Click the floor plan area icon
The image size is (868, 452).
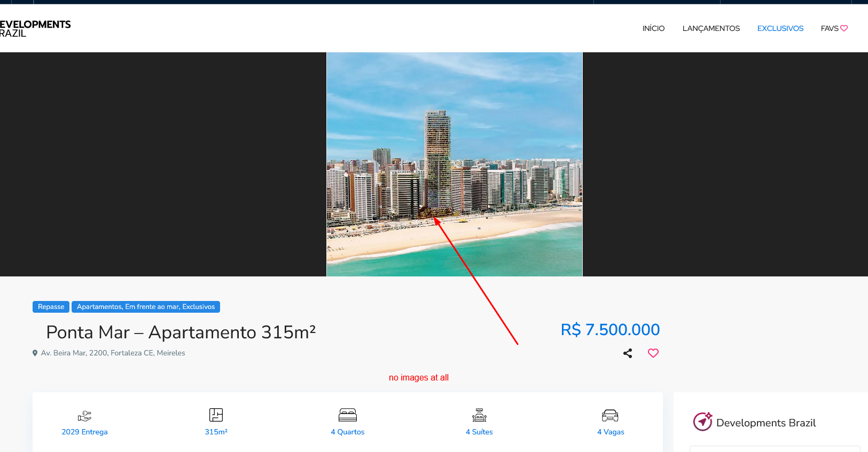point(216,415)
